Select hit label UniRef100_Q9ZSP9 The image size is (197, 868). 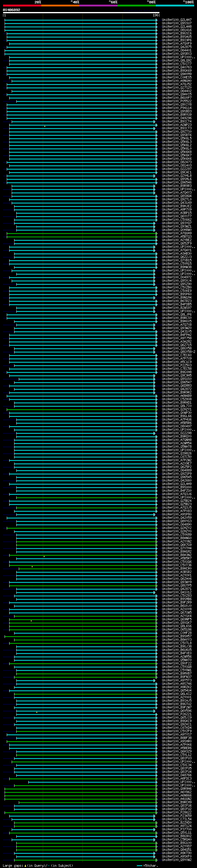coord(177,474)
